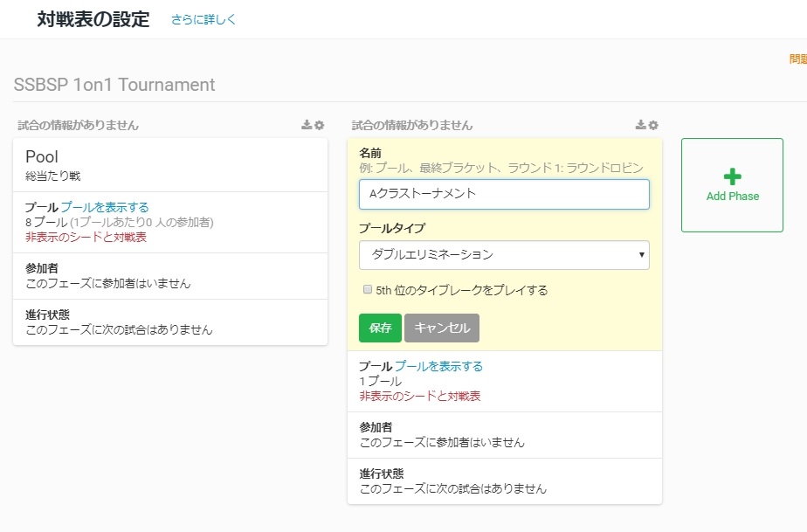
Task: Click the 参加者 section below the 1 プール phase
Action: pyautogui.click(x=505, y=435)
